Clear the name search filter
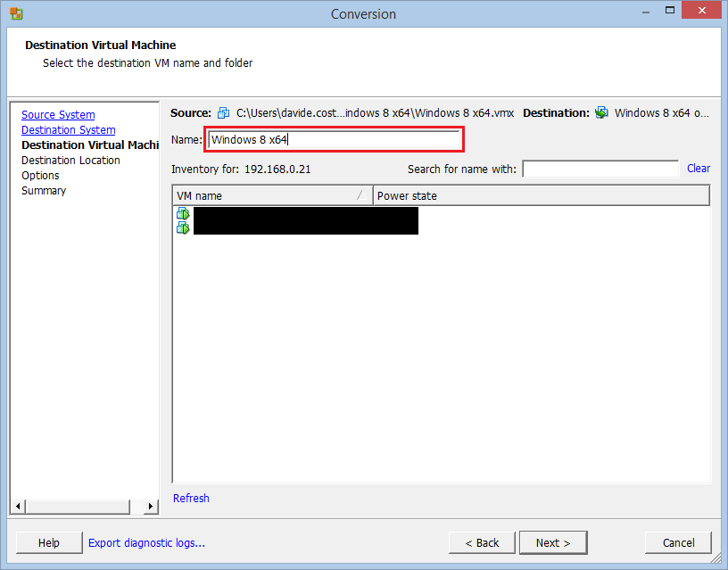Viewport: 728px width, 570px height. [x=697, y=169]
